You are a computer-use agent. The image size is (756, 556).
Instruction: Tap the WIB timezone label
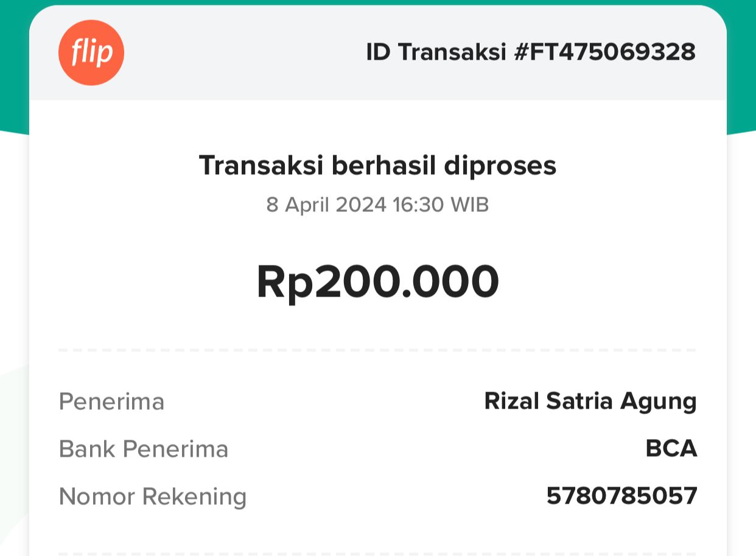click(x=469, y=205)
